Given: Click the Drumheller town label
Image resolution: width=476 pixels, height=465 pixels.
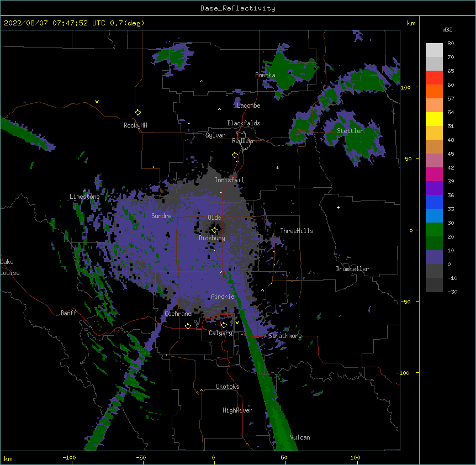Looking at the screenshot, I should click(352, 269).
